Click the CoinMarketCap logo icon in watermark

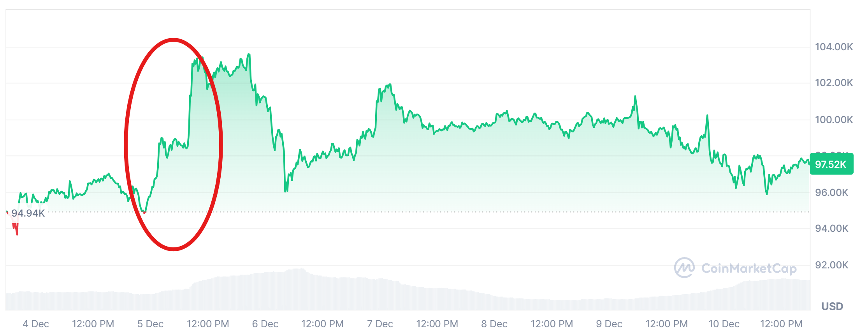coord(684,268)
